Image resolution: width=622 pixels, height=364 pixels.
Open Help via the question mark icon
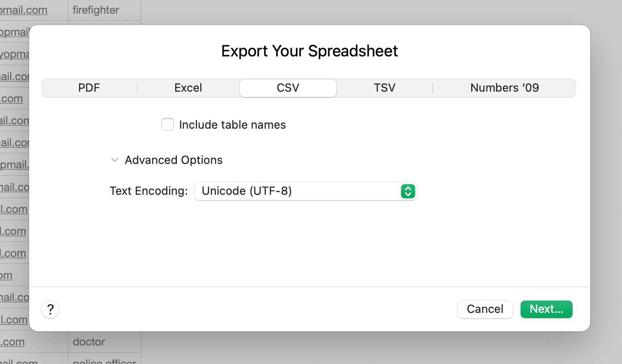coord(50,309)
